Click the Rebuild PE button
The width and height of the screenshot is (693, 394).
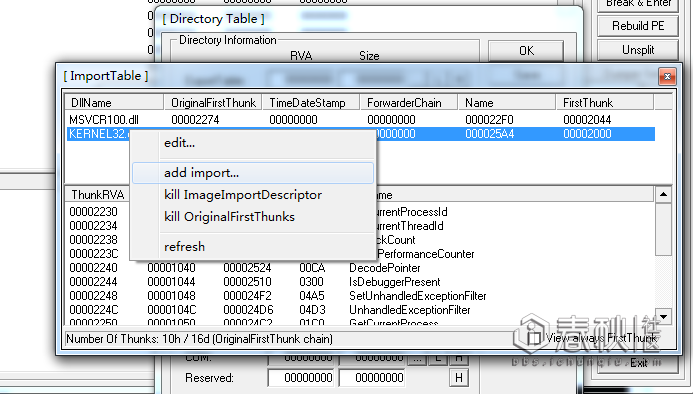tap(638, 26)
